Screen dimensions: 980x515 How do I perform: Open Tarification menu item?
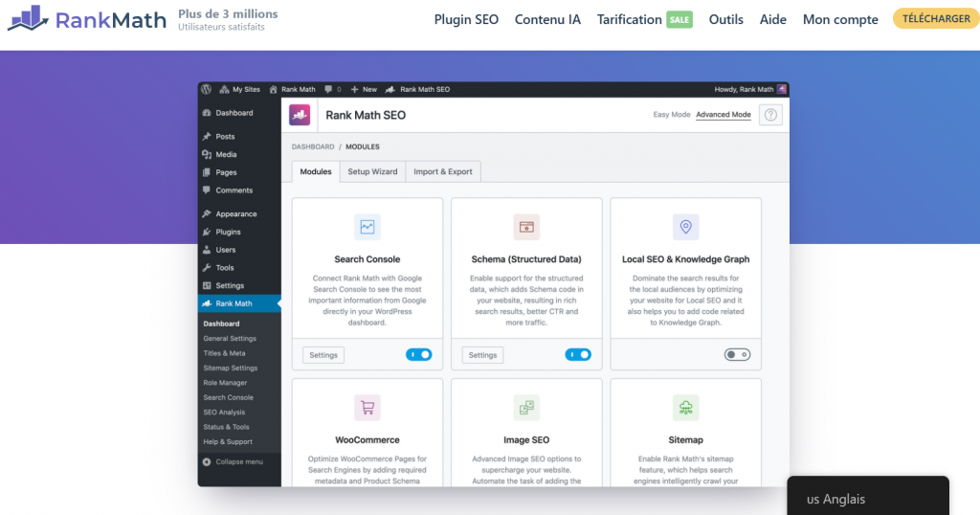(630, 19)
